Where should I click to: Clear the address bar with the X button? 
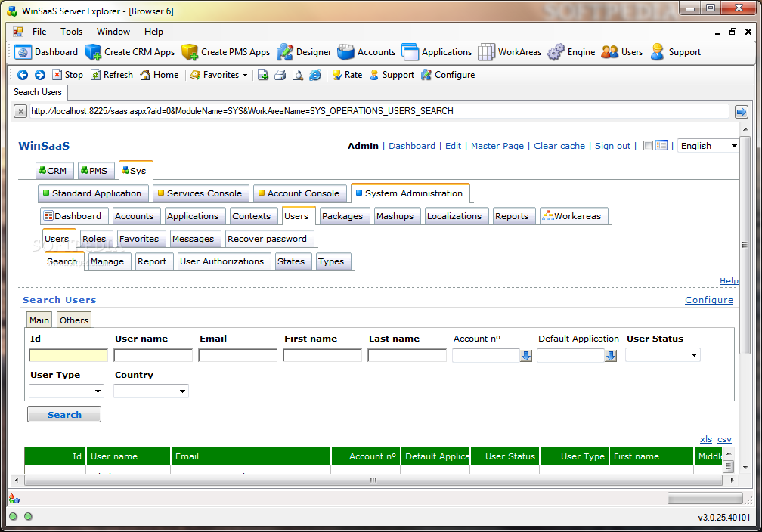(x=20, y=112)
